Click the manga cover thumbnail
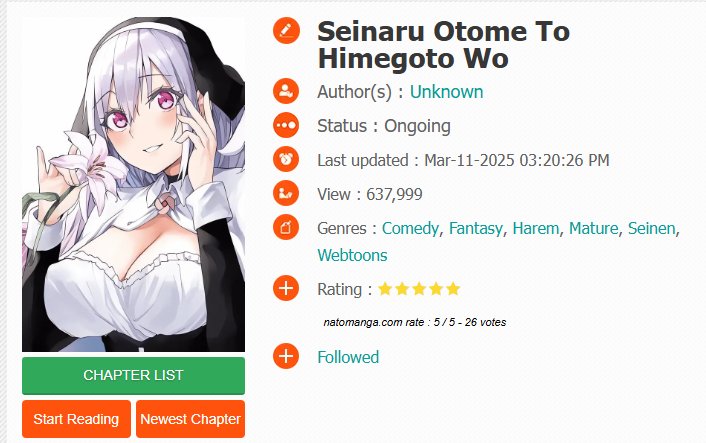Image resolution: width=706 pixels, height=443 pixels. [133, 185]
